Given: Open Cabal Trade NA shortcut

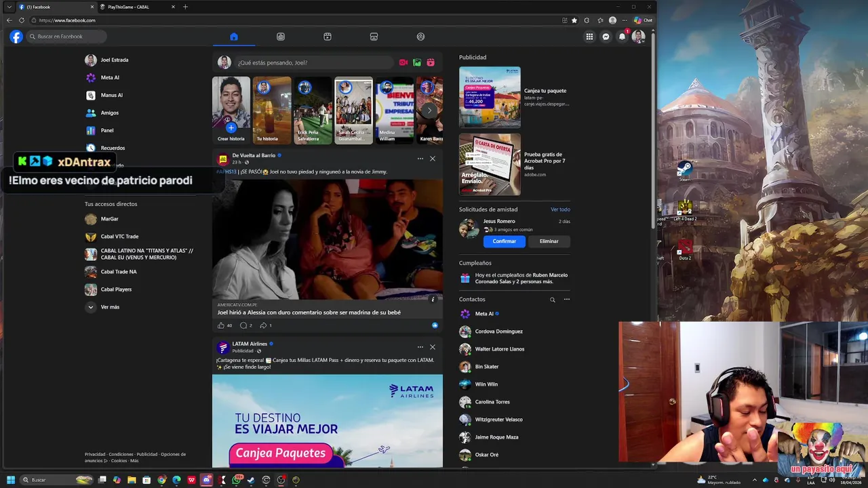Looking at the screenshot, I should click(119, 272).
